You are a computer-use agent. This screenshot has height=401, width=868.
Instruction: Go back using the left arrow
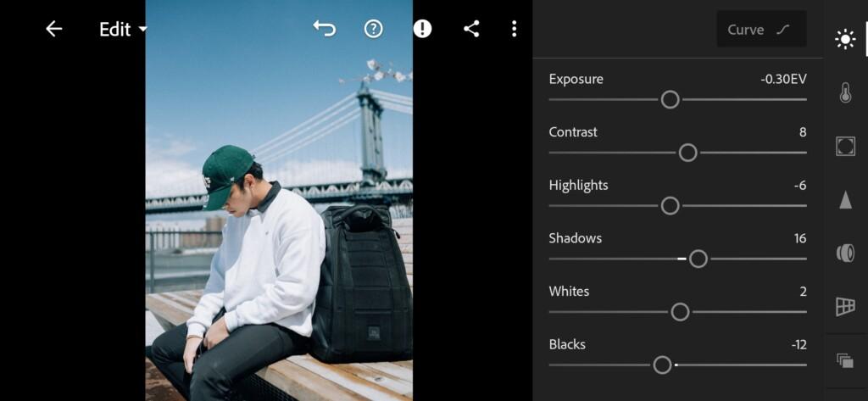53,29
